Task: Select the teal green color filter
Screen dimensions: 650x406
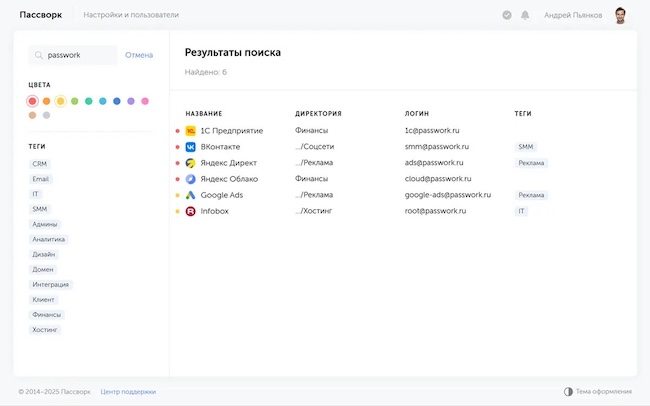Action: pyautogui.click(x=89, y=101)
